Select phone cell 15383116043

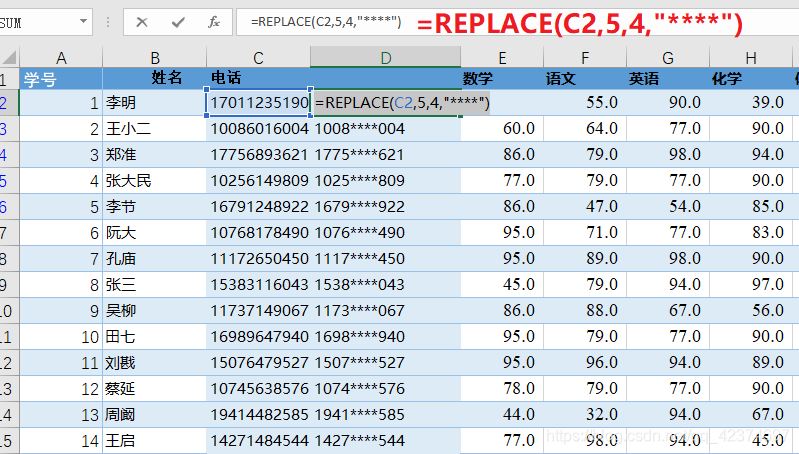tap(258, 285)
